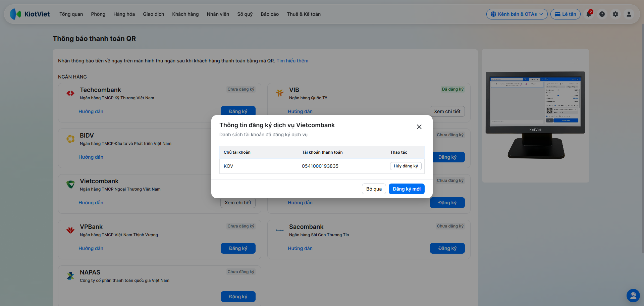Image resolution: width=644 pixels, height=306 pixels.
Task: Click the NAPAS logo icon
Action: pos(70,276)
